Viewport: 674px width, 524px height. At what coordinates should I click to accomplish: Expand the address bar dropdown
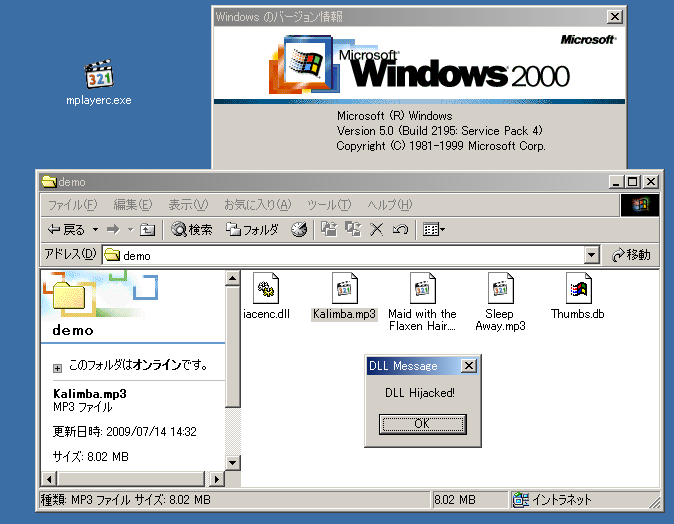tap(591, 255)
